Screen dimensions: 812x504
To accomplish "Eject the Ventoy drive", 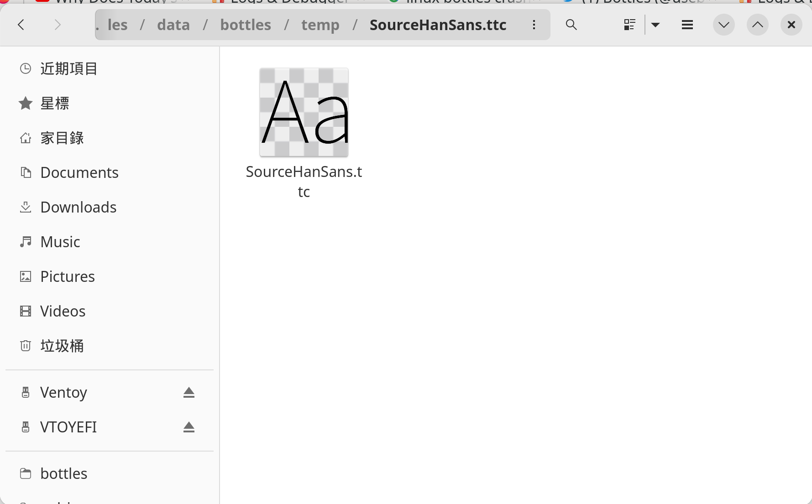I will point(189,392).
